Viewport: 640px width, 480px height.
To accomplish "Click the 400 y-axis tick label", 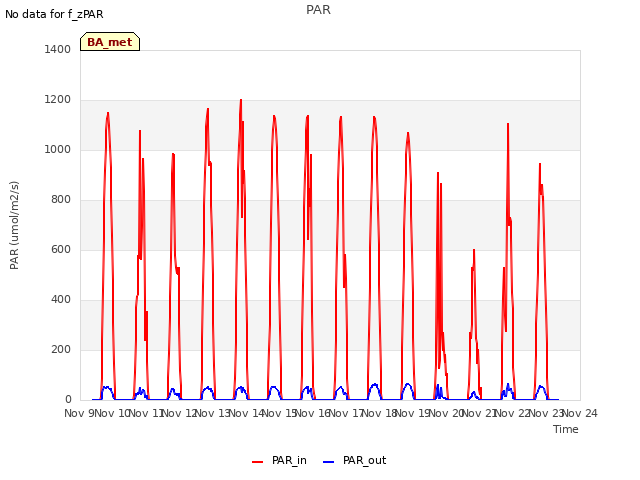I will tap(61, 300).
